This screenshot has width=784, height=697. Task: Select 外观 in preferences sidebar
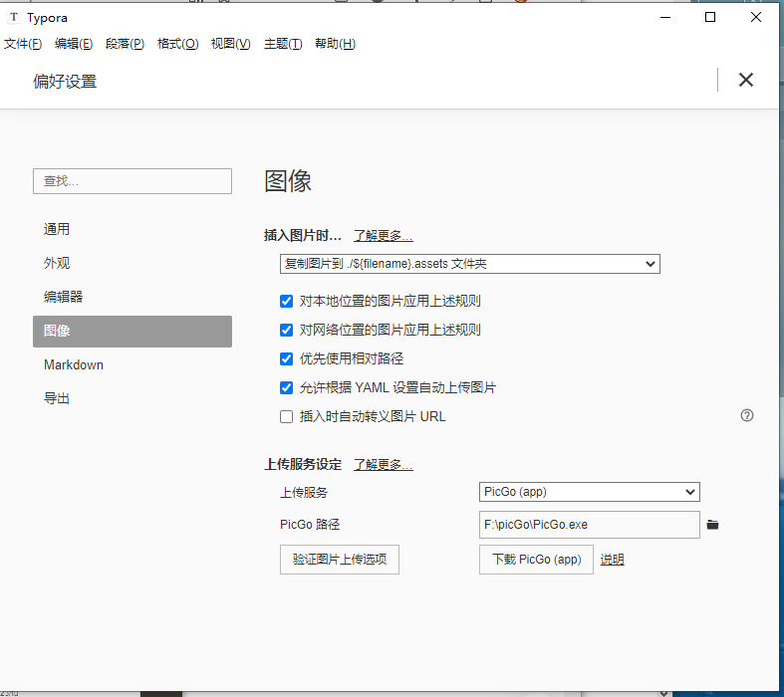[132, 263]
